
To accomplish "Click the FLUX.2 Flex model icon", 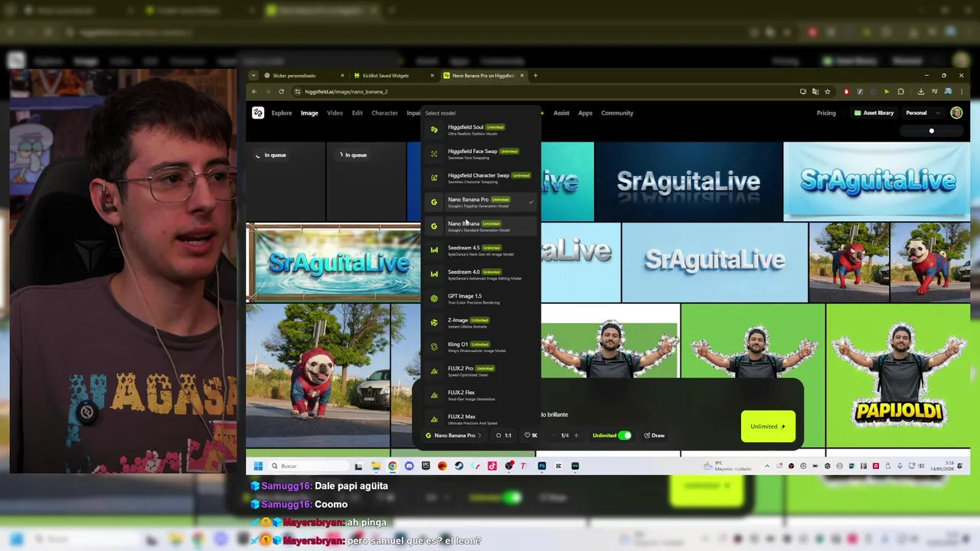I will coord(434,395).
